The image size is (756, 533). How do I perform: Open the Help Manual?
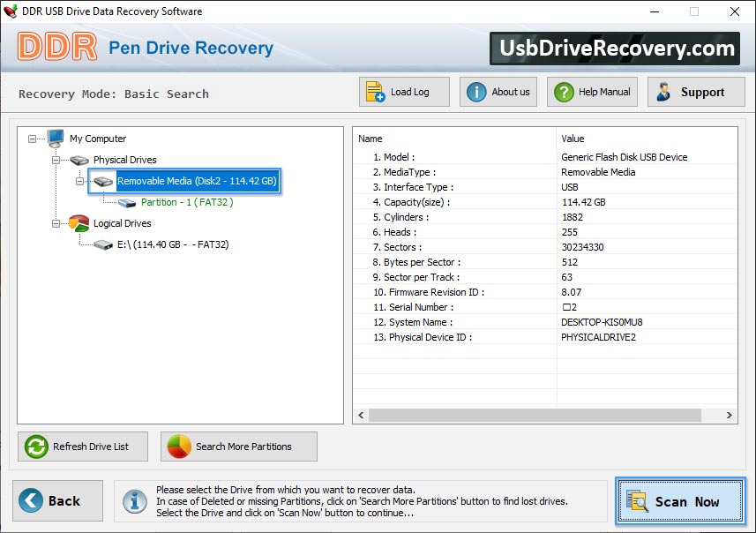(592, 92)
